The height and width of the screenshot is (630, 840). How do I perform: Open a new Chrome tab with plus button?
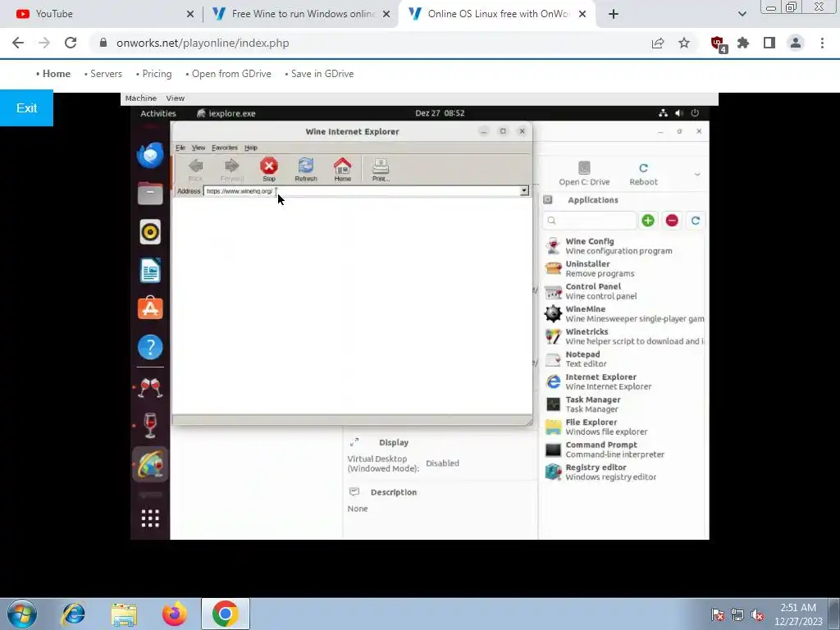pyautogui.click(x=614, y=14)
